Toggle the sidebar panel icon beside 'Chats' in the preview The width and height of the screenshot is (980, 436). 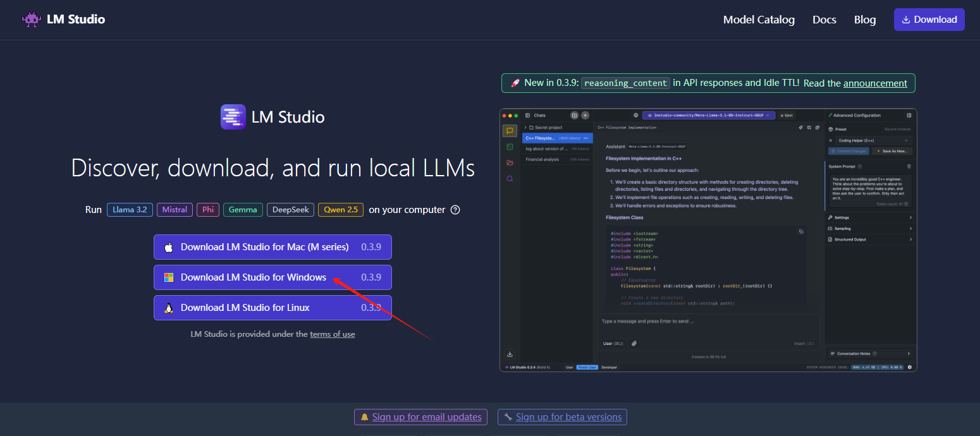(527, 116)
